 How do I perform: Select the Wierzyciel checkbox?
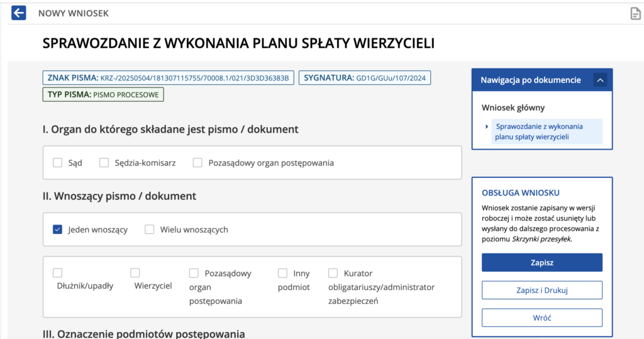coord(135,273)
